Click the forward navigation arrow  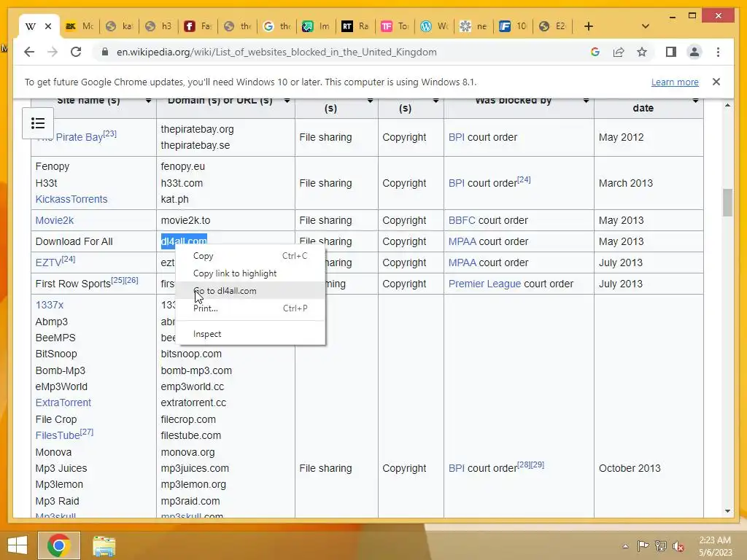(53, 52)
